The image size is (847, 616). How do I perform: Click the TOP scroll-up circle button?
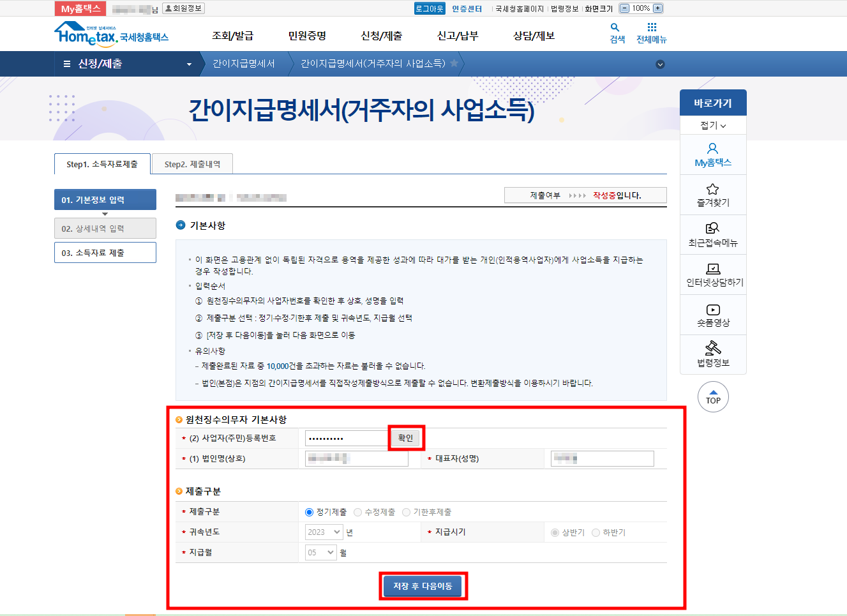pyautogui.click(x=713, y=397)
